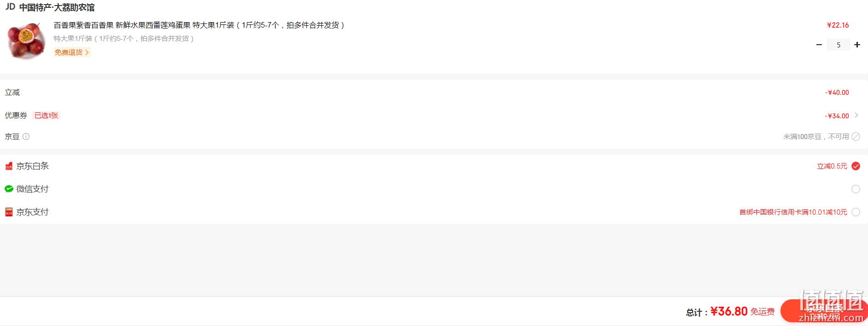Click the 京东支付 card icon
868x326 pixels.
(x=9, y=212)
